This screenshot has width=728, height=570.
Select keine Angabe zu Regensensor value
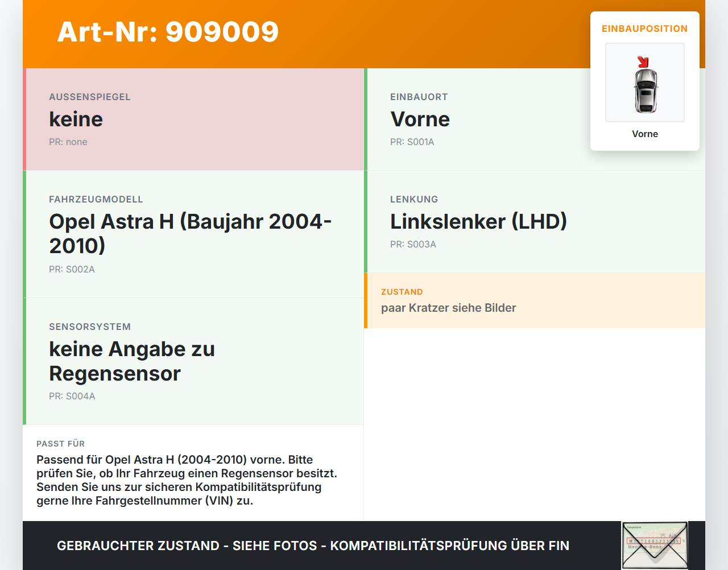[132, 361]
